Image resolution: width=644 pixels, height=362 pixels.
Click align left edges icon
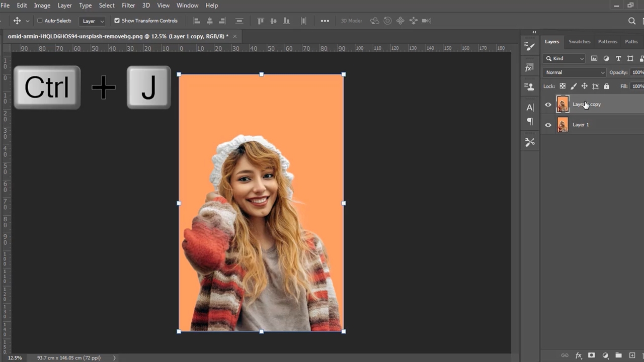197,21
